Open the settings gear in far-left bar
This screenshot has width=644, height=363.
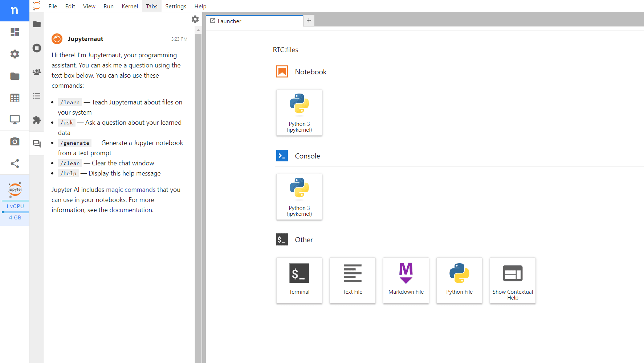pos(15,54)
